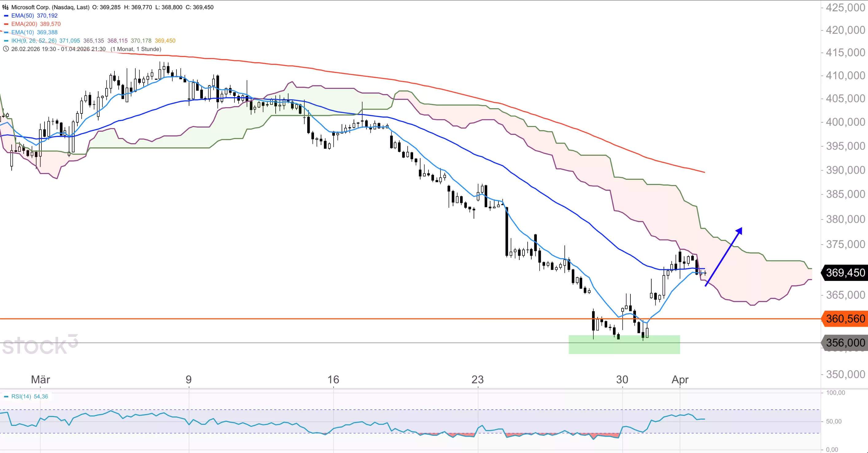Select the EMA(50) indicator label
Screen dimensions: 868x453
(23, 15)
